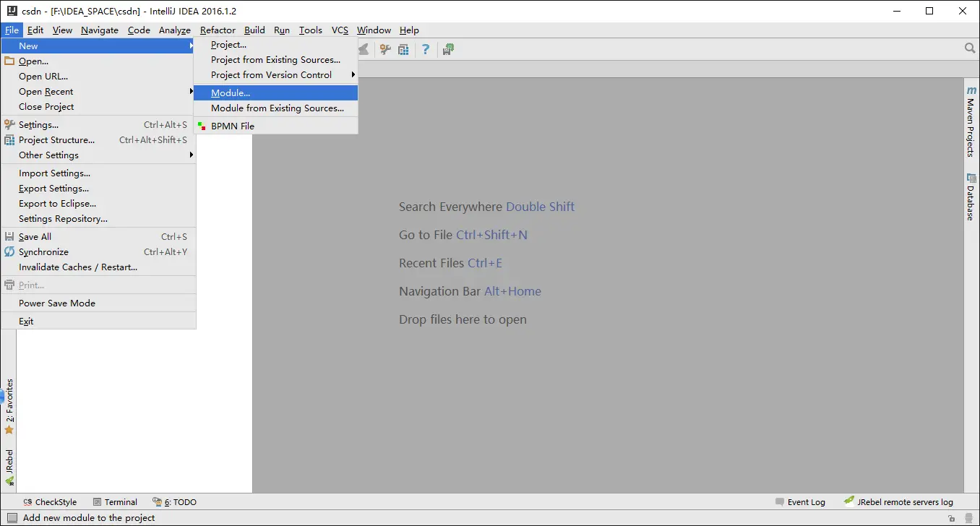Select New Project... submenu item
The width and height of the screenshot is (980, 526).
pyautogui.click(x=275, y=45)
